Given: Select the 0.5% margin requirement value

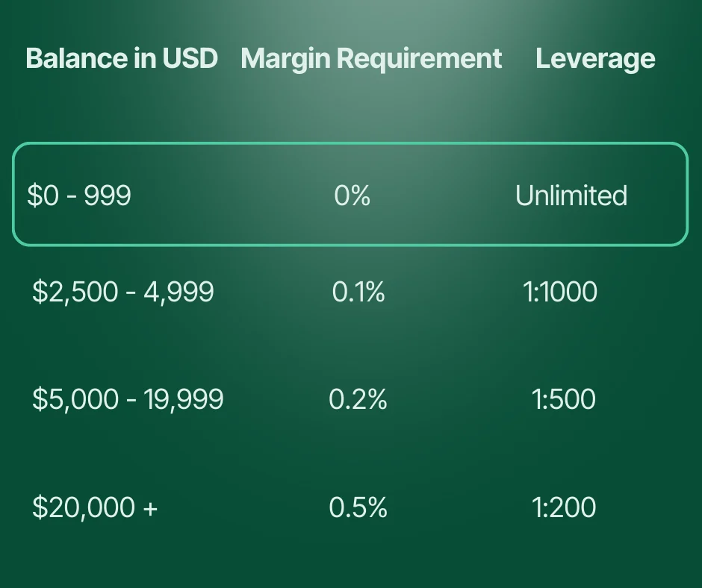Looking at the screenshot, I should tap(358, 507).
